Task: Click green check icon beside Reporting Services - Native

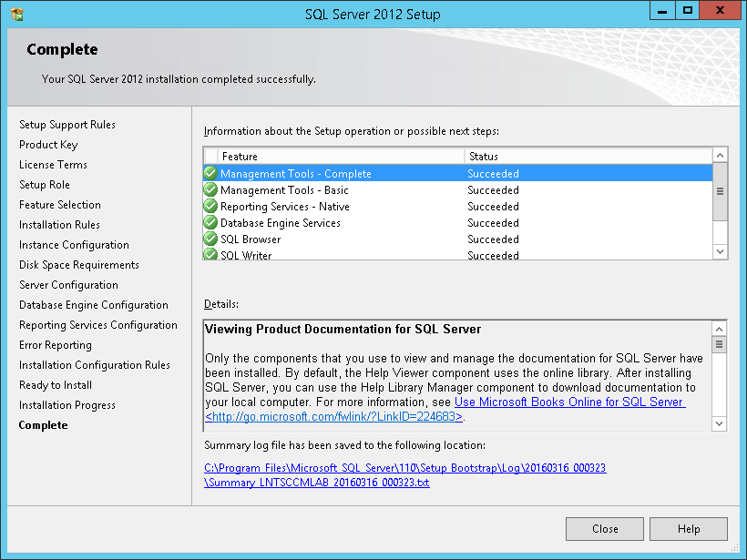Action: (210, 206)
